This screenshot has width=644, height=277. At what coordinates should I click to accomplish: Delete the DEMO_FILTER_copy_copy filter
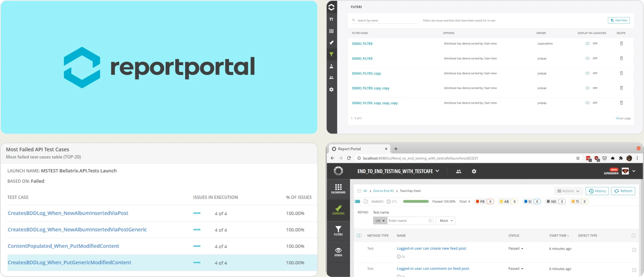tap(621, 88)
